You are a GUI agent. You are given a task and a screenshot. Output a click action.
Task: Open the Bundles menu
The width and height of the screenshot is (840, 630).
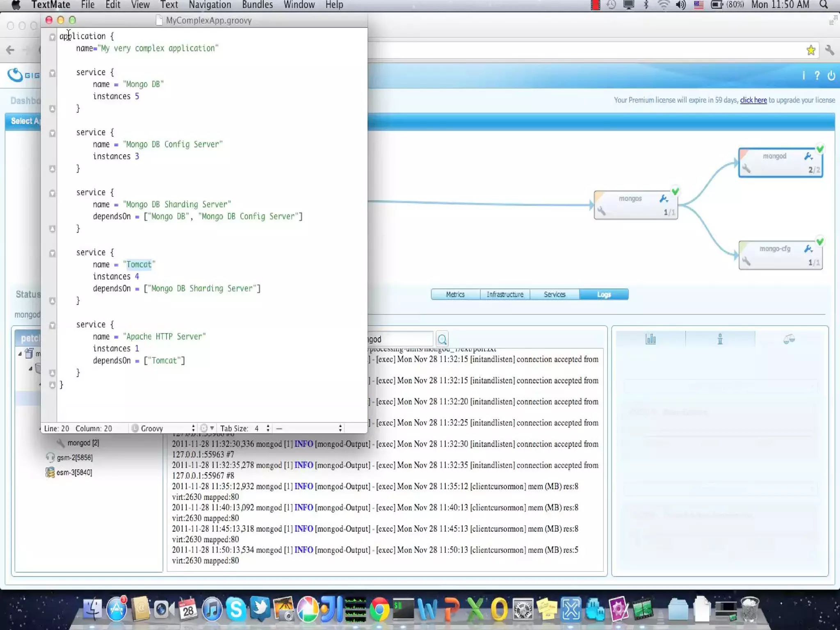click(x=257, y=5)
